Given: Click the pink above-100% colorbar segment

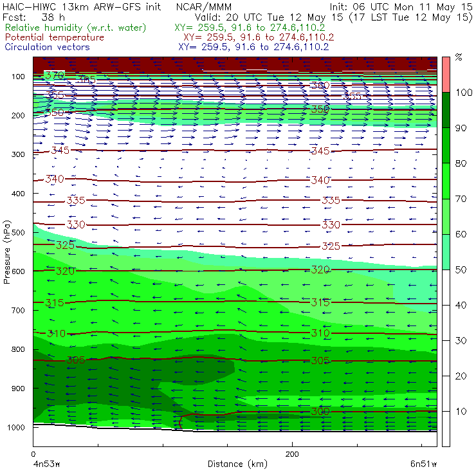Looking at the screenshot, I should pyautogui.click(x=446, y=75).
